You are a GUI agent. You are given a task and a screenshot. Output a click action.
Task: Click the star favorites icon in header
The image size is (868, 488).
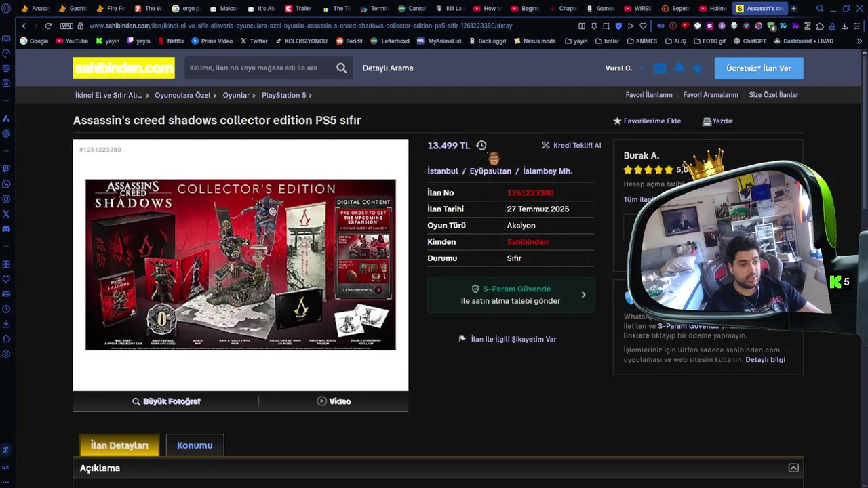click(697, 68)
